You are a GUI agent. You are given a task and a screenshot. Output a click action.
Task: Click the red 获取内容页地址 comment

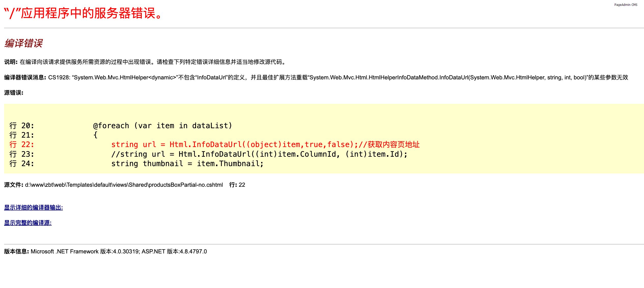tap(394, 145)
